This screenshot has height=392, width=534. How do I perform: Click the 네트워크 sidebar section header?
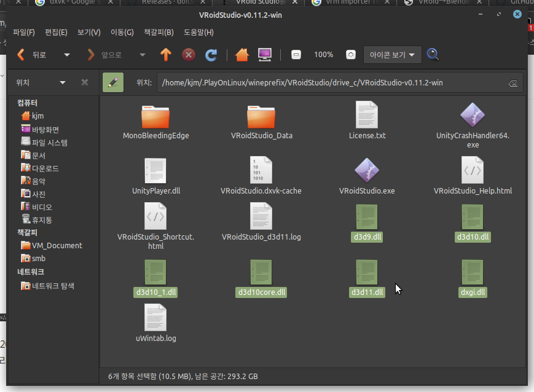[31, 272]
